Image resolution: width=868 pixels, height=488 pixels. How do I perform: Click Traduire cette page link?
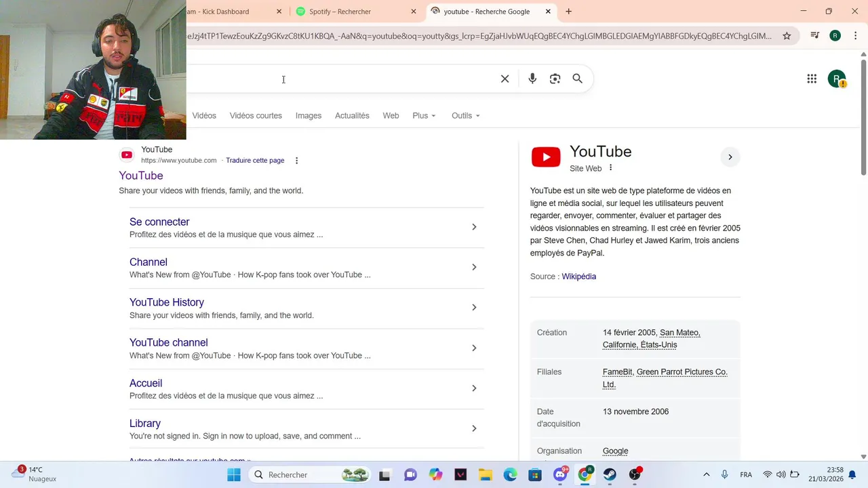255,161
